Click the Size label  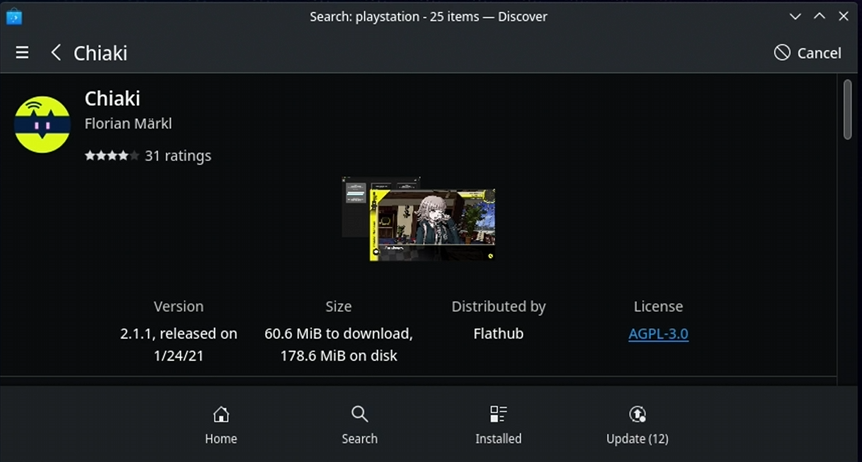(339, 306)
